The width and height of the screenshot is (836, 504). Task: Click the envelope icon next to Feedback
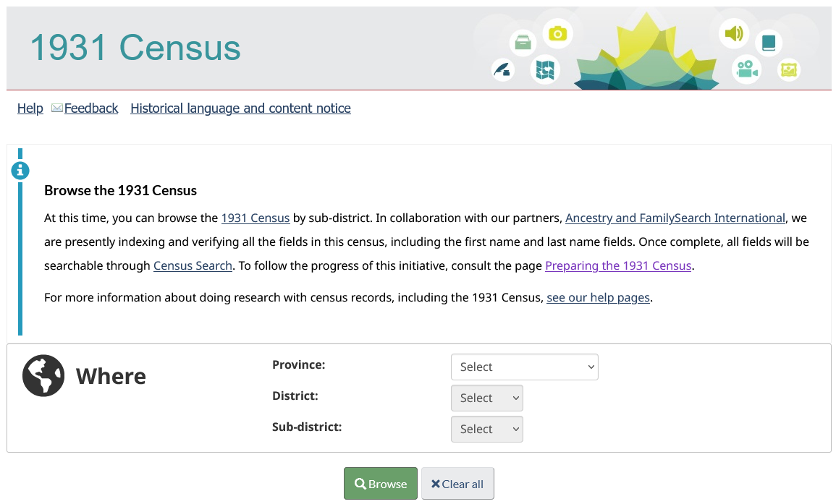click(x=57, y=108)
